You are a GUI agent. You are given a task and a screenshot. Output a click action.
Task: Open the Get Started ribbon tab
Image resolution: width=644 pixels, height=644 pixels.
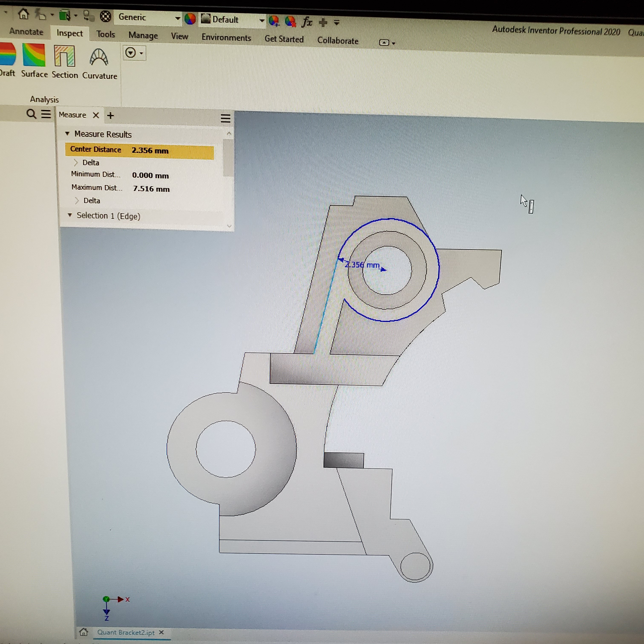(x=284, y=39)
